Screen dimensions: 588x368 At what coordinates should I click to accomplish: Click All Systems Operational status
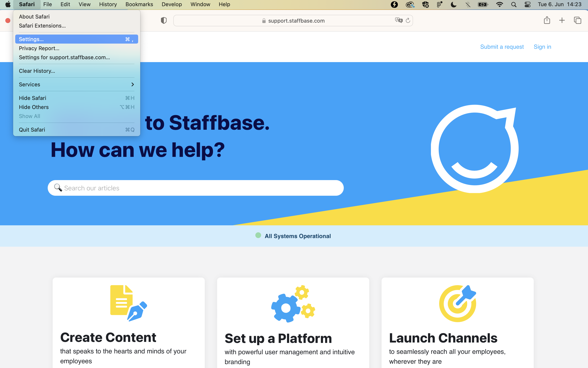[x=293, y=236]
